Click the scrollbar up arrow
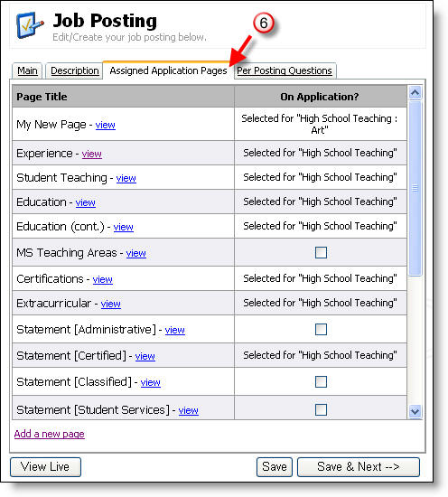448x497 pixels. coord(415,93)
